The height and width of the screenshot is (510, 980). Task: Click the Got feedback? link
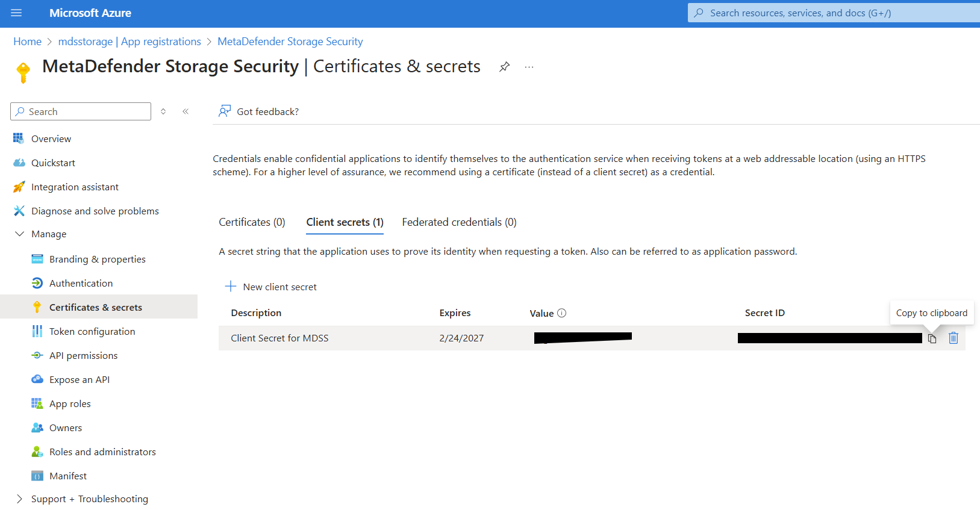coord(267,111)
